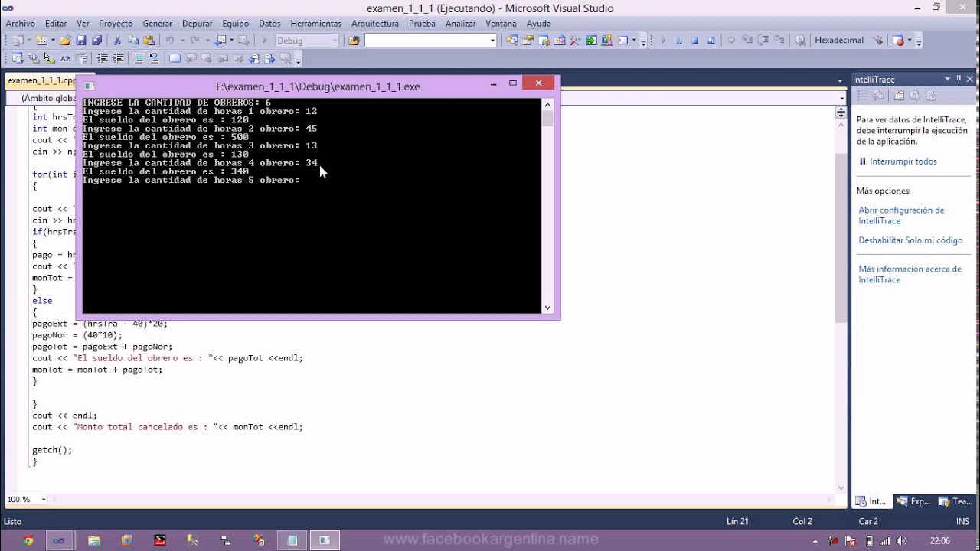Open Properties Window toolbar icon

pyautogui.click(x=528, y=41)
